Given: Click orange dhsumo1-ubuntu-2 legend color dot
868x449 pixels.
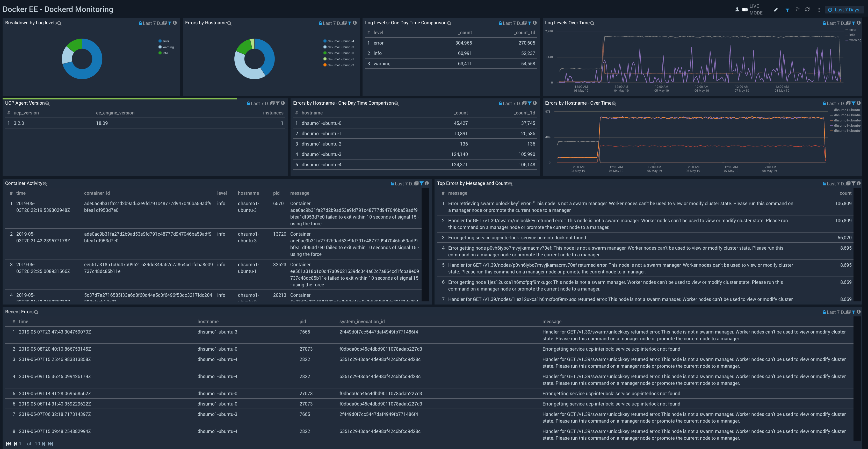Looking at the screenshot, I should coord(325,65).
